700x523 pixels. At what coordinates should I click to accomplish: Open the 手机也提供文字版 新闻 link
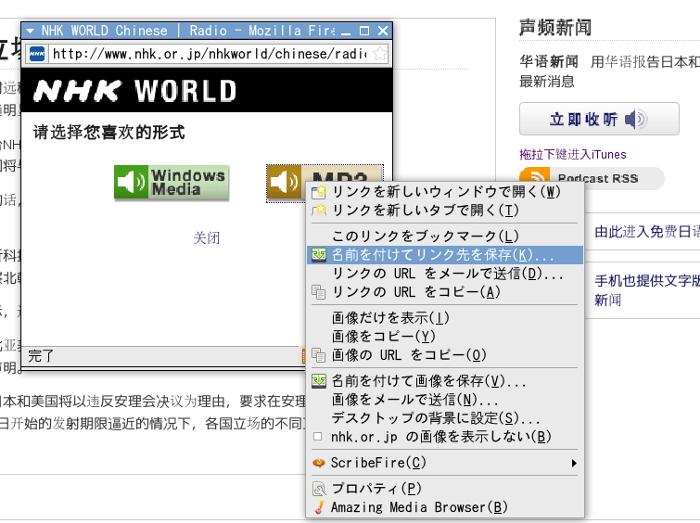[647, 290]
